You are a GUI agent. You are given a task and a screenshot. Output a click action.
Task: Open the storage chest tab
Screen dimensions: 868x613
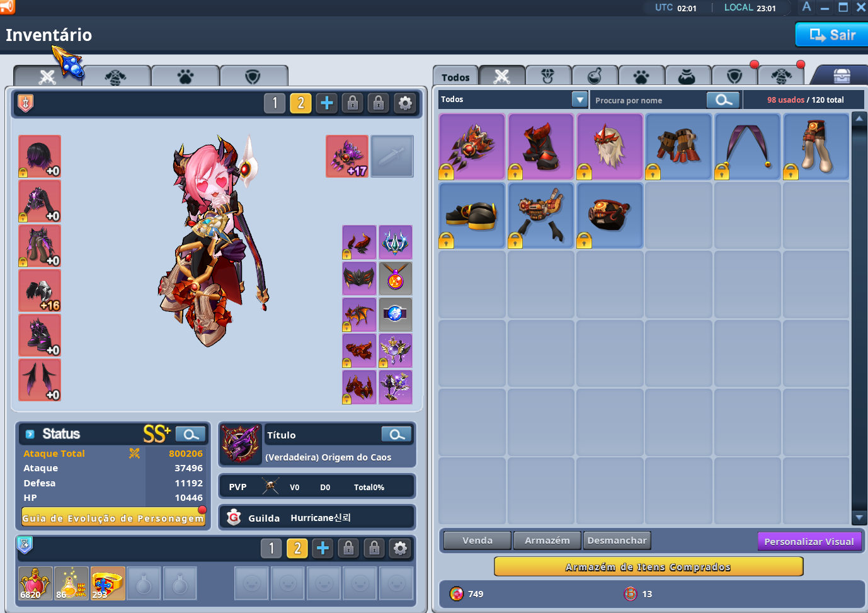pos(842,76)
